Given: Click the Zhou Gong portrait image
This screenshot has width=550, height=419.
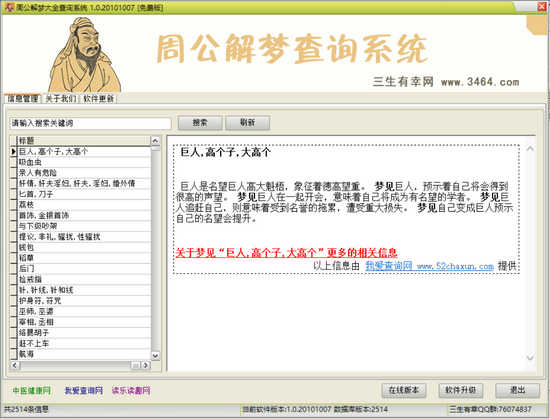Looking at the screenshot, I should click(x=85, y=55).
